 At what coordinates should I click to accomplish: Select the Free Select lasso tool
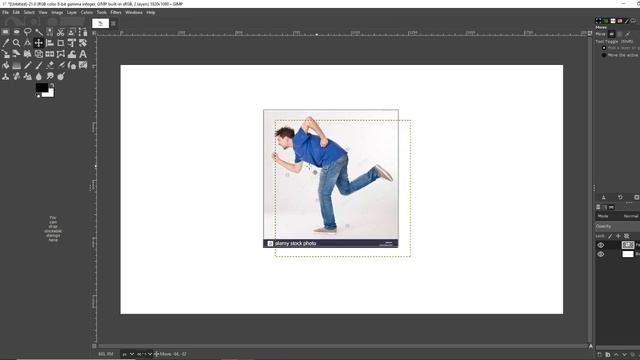(27, 32)
